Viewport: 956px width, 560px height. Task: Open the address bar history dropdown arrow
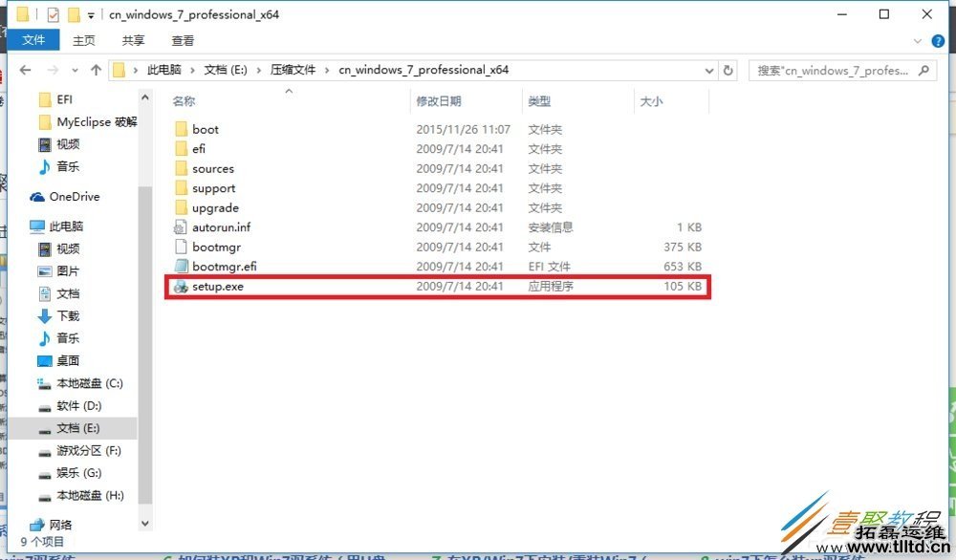(x=708, y=69)
